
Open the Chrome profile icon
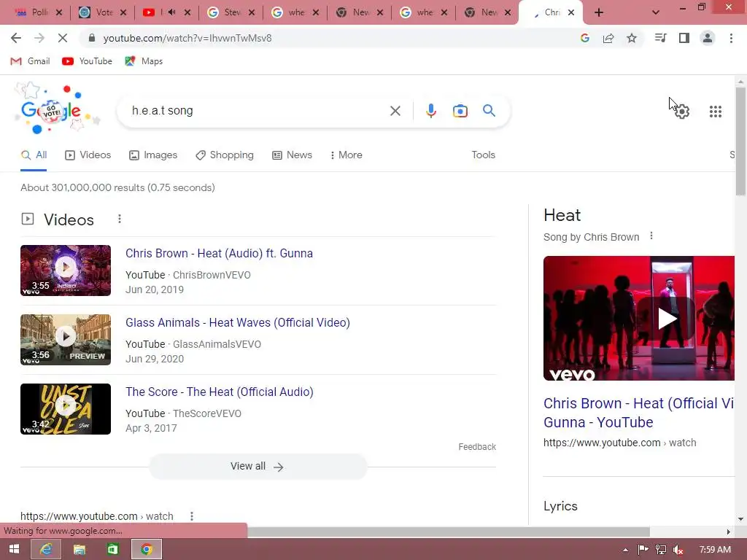point(708,38)
